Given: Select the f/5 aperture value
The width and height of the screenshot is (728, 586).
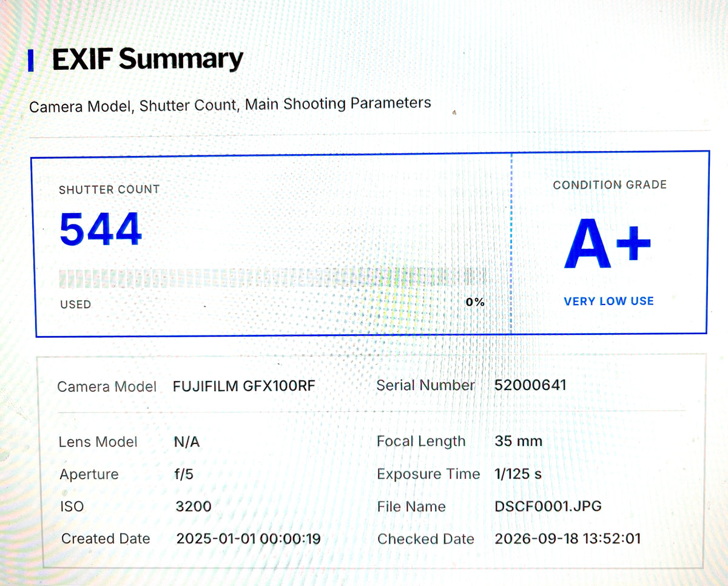Looking at the screenshot, I should 184,474.
